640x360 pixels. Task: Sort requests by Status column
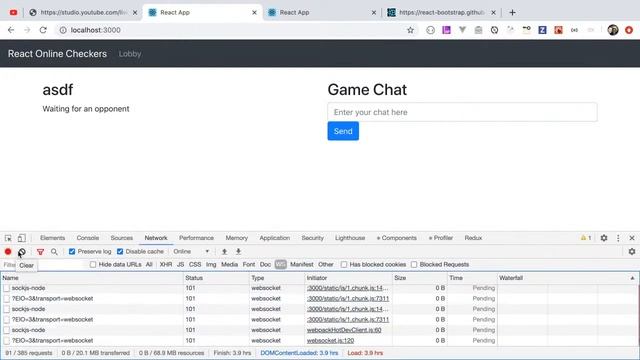click(216, 278)
